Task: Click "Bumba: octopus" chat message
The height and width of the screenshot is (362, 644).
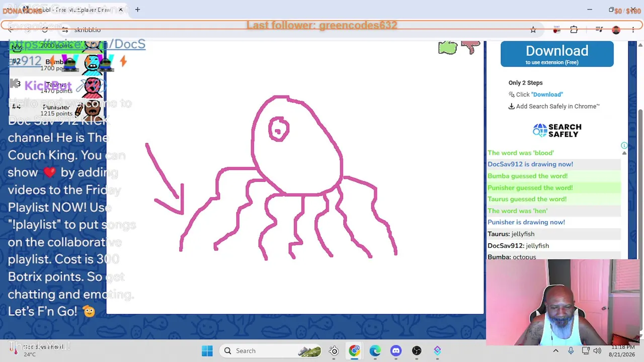Action: click(x=511, y=257)
